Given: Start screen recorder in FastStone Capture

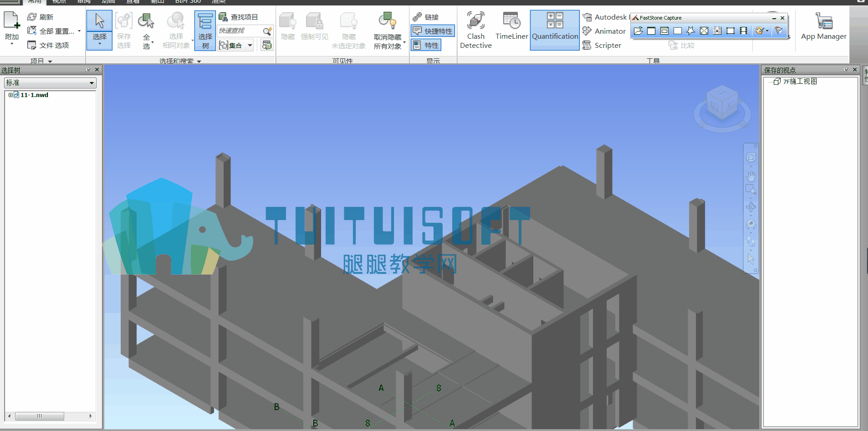Looking at the screenshot, I should pyautogui.click(x=743, y=31).
